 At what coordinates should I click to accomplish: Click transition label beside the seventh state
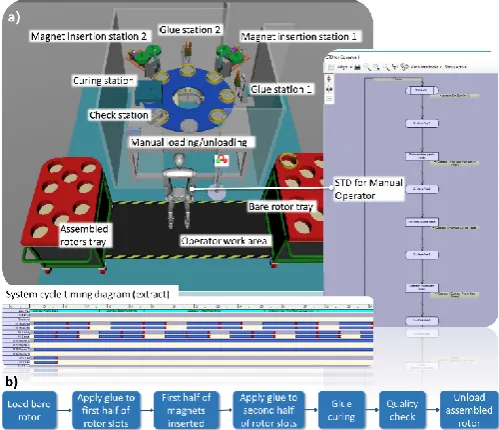tap(455, 294)
